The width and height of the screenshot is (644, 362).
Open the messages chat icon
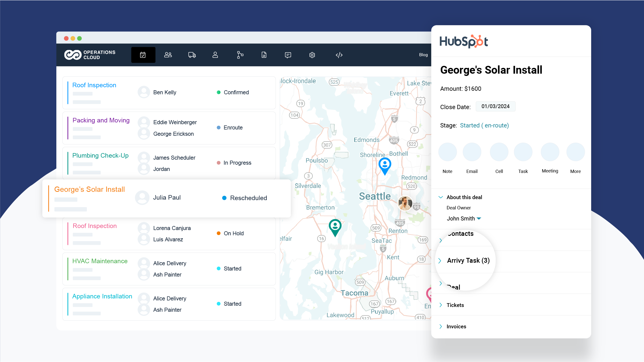(x=288, y=55)
